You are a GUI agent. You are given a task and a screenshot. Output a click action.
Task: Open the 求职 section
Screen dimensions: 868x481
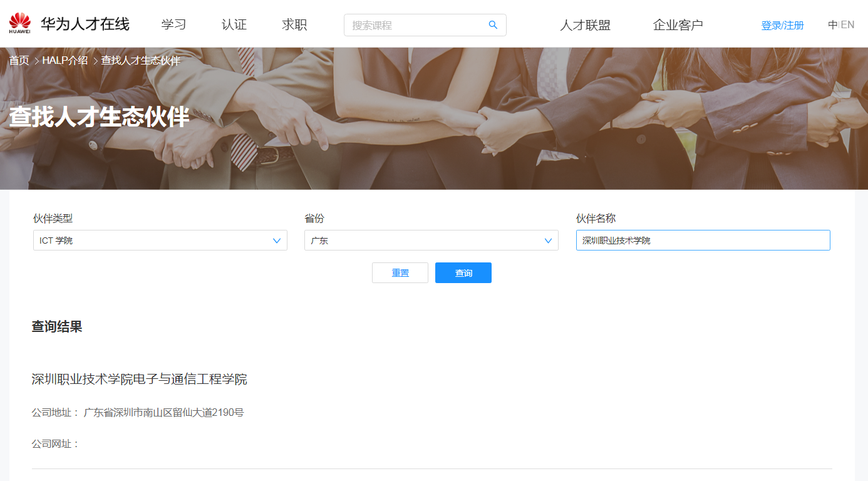coord(293,24)
